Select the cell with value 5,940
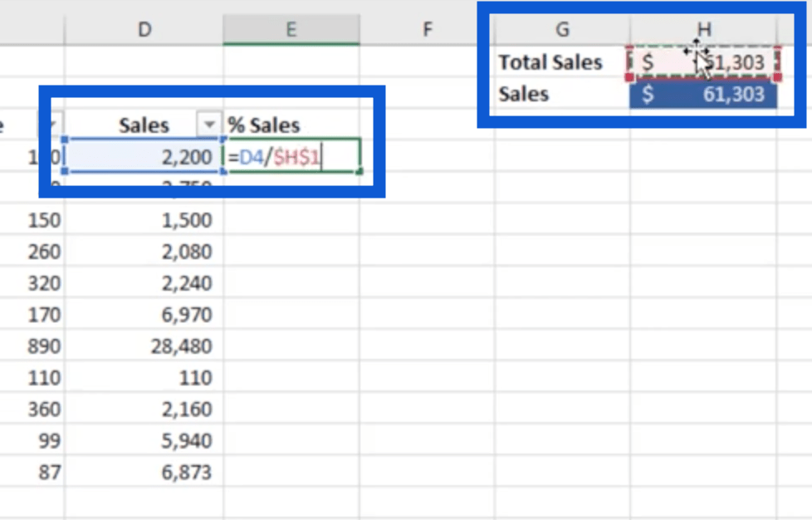 [x=144, y=441]
